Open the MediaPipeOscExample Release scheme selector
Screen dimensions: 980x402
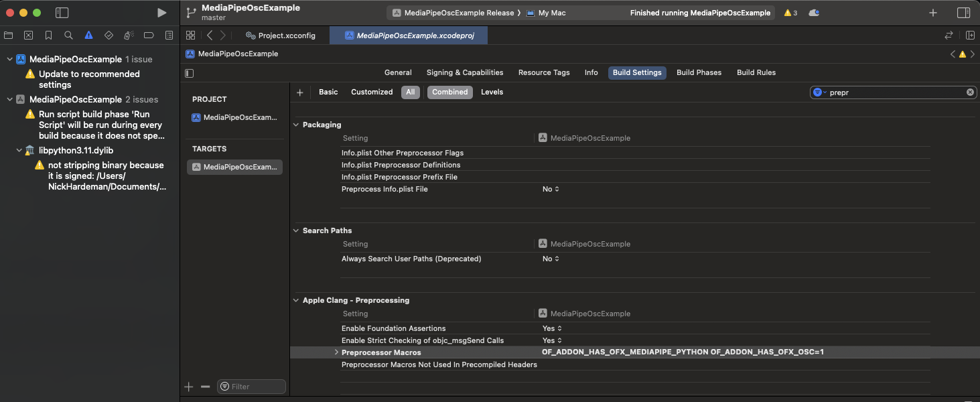453,13
